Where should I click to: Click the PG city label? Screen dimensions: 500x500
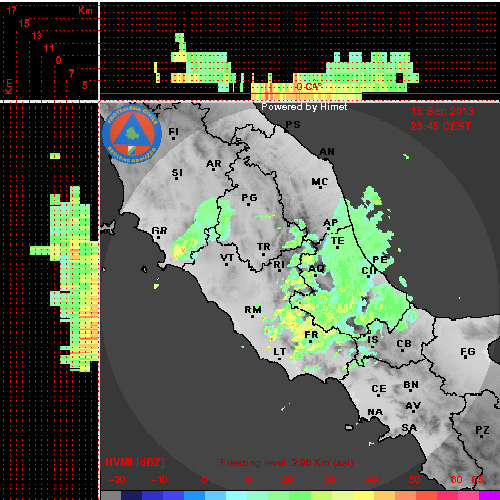pyautogui.click(x=249, y=198)
